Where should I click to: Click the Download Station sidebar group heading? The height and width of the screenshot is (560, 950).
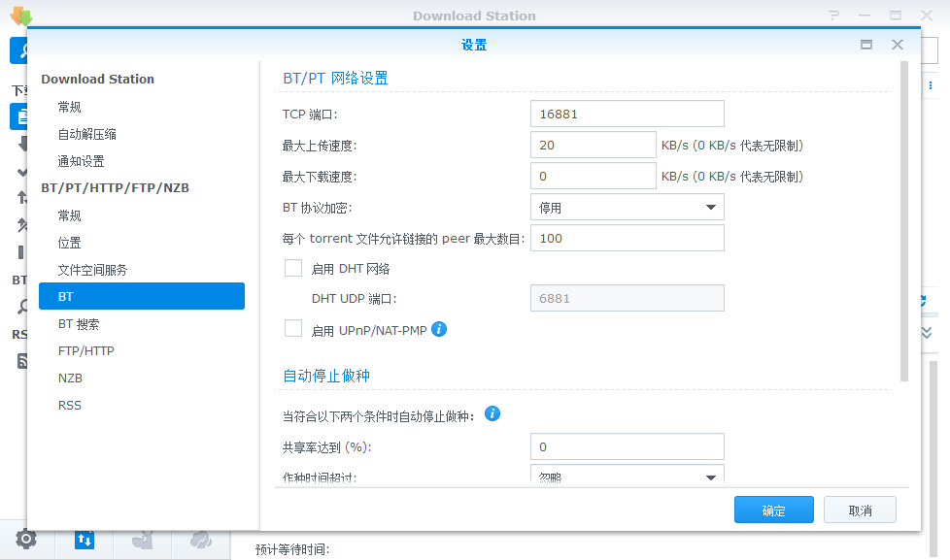pyautogui.click(x=97, y=80)
